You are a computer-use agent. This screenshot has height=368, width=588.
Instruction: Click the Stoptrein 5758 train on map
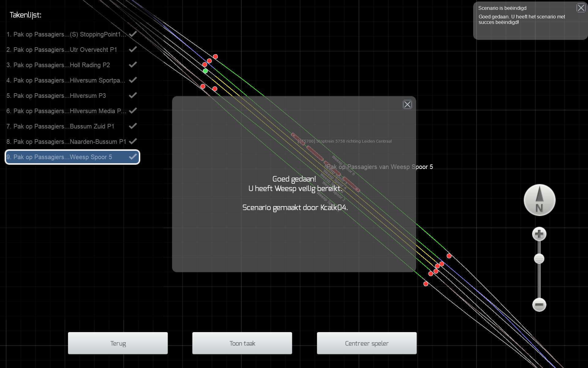[315, 153]
